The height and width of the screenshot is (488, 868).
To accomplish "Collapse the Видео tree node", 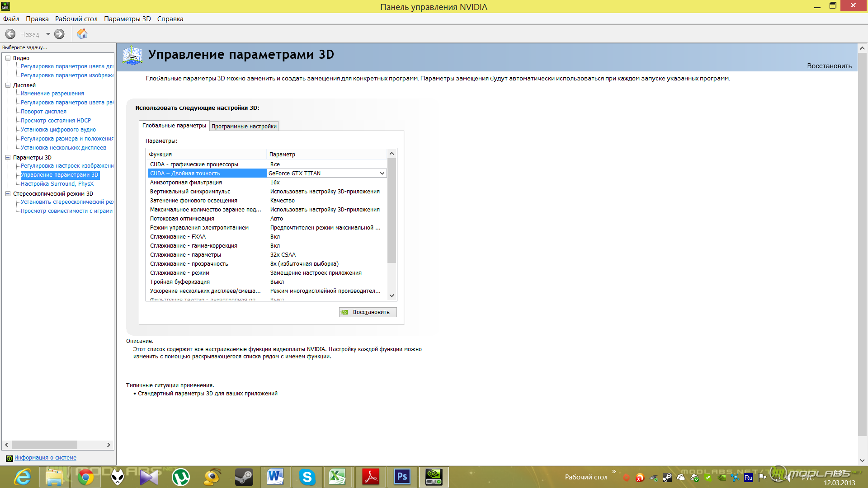I will [8, 58].
